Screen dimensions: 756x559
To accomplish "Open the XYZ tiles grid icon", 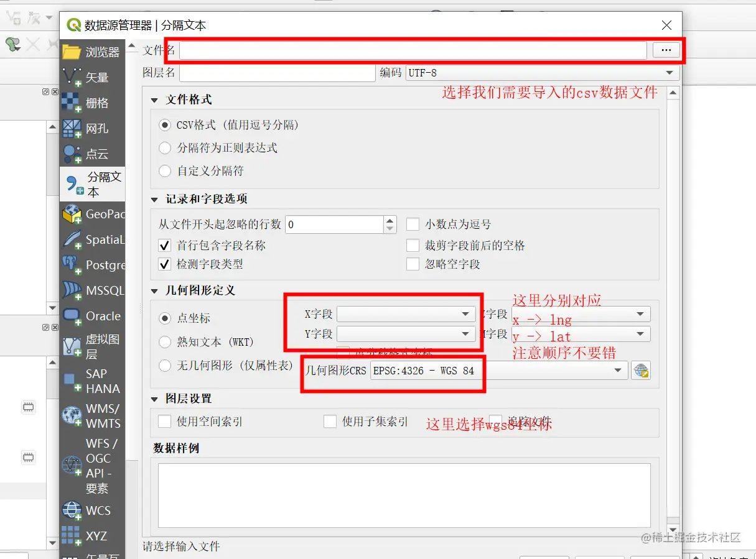I will point(72,535).
